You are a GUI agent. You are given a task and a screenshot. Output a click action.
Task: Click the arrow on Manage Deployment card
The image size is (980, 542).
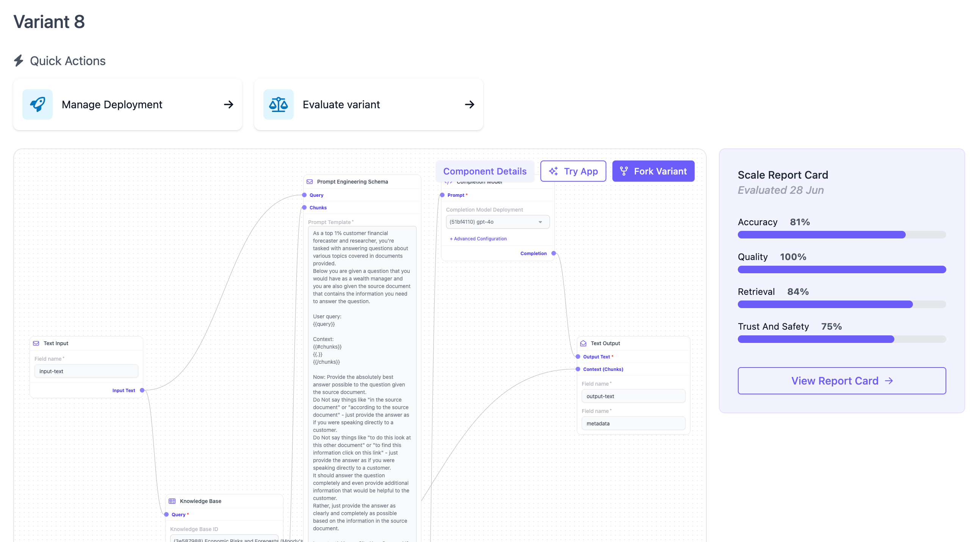(x=228, y=104)
